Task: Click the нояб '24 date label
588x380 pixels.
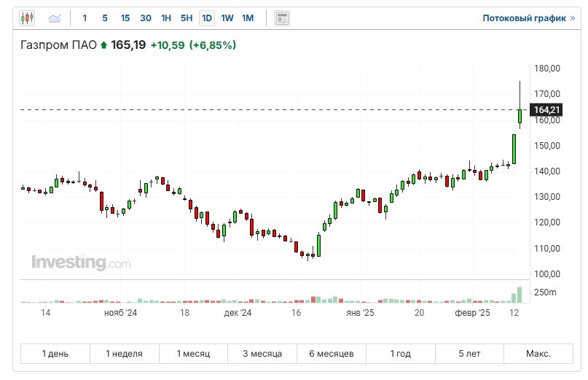Action: click(120, 313)
